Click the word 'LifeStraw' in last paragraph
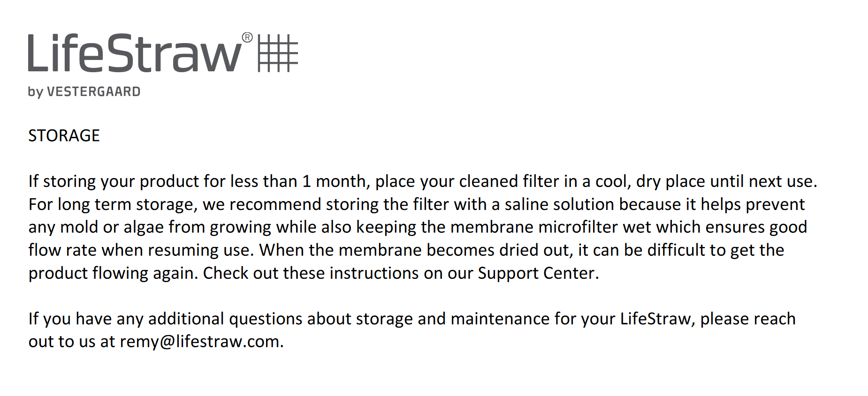The width and height of the screenshot is (868, 396). [x=655, y=319]
